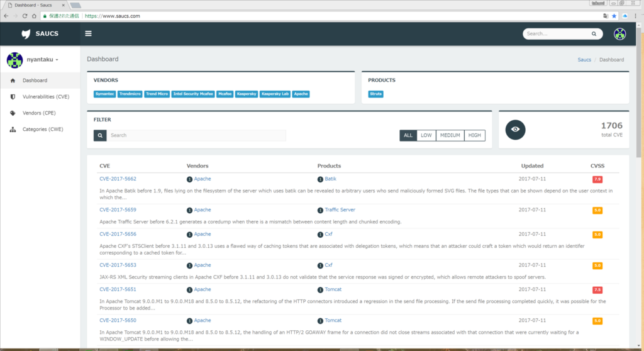Select the Dashboard - Saucs browser tab
This screenshot has height=351, width=644.
click(36, 5)
